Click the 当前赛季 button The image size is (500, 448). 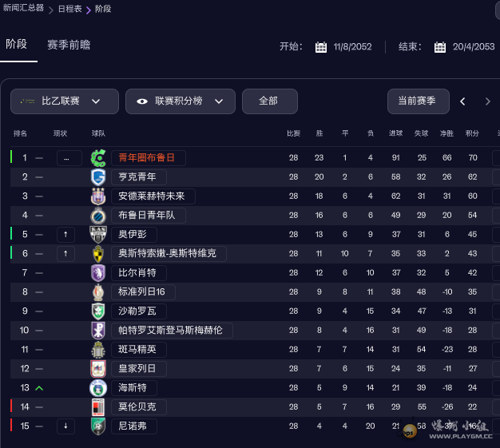pos(418,101)
